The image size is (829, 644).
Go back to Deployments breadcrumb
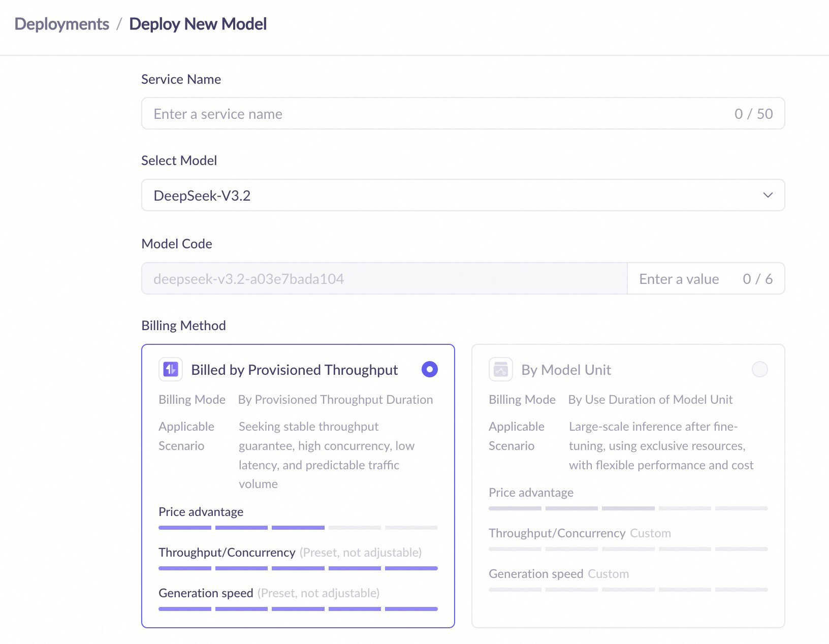(62, 24)
